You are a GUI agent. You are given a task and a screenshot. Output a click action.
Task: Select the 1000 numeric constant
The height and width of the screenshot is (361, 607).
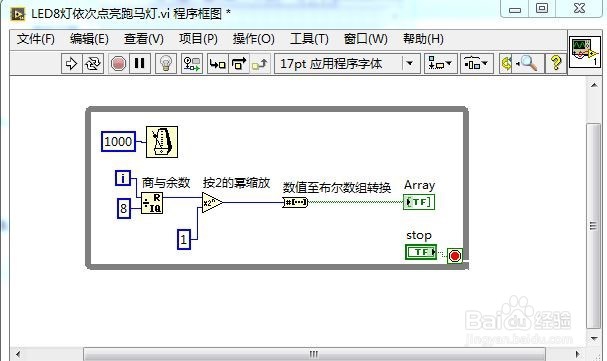pyautogui.click(x=118, y=142)
